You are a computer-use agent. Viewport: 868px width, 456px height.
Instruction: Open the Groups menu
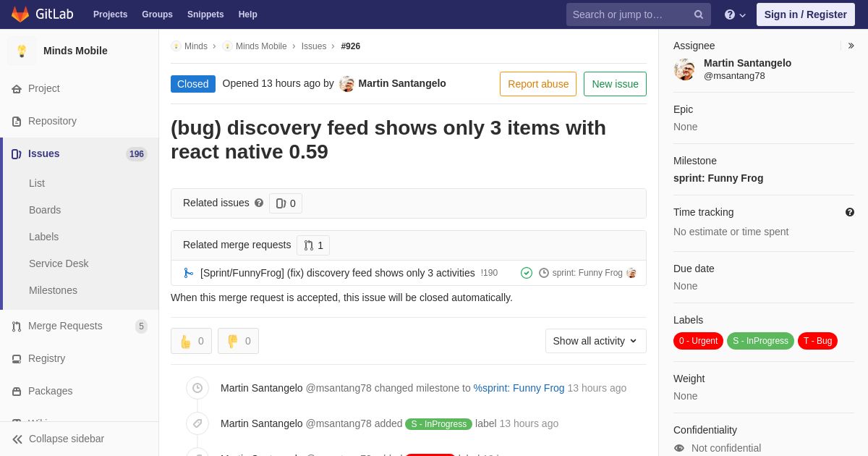coord(157,14)
